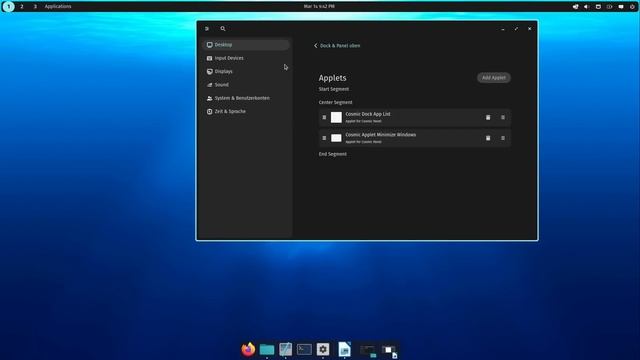Image resolution: width=640 pixels, height=360 pixels.
Task: Click left drag handle of Cosmic Applet Minimize Windows
Action: tap(324, 138)
